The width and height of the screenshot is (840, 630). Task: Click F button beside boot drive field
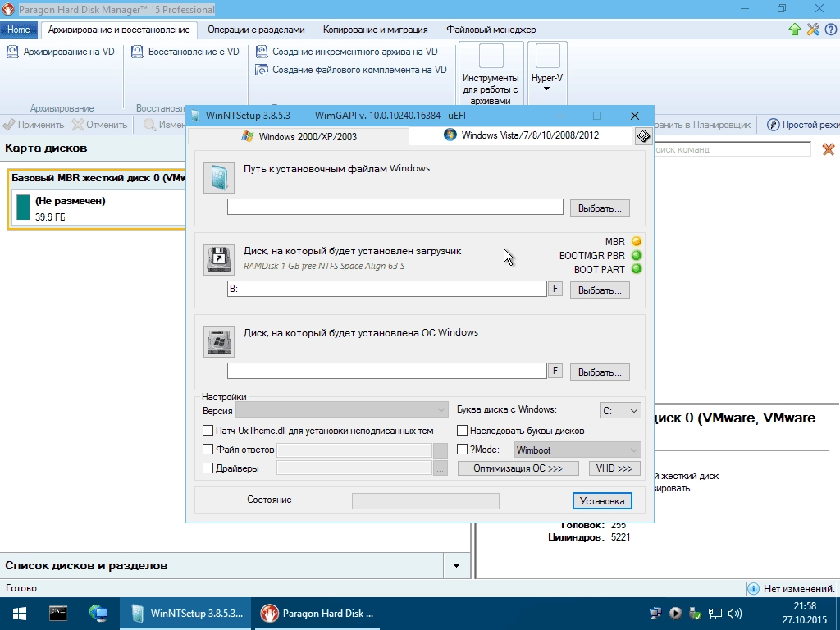point(555,289)
